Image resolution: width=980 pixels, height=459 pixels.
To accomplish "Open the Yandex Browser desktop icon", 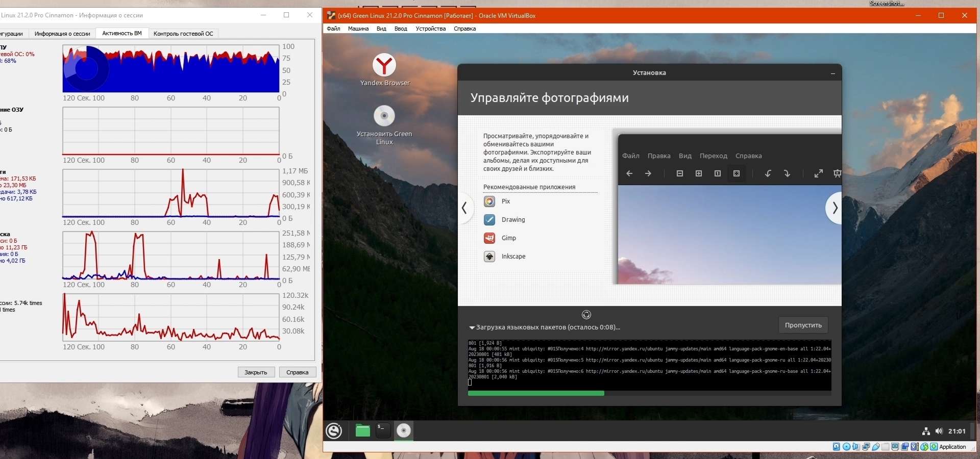I will coord(384,70).
